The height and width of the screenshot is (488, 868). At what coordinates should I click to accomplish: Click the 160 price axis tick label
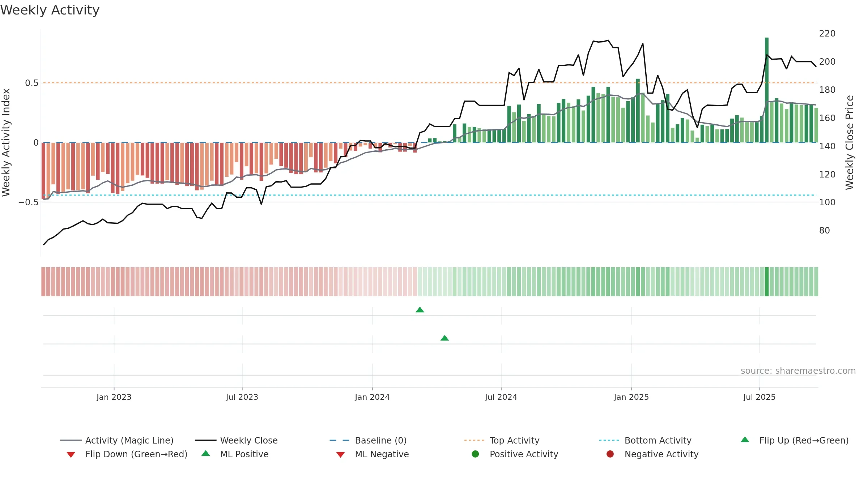pyautogui.click(x=827, y=118)
